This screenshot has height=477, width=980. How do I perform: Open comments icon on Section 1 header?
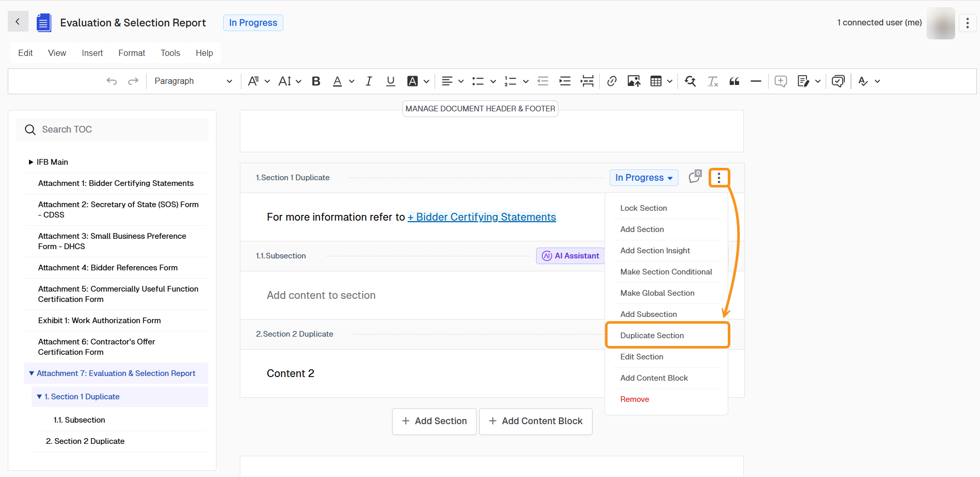click(695, 177)
